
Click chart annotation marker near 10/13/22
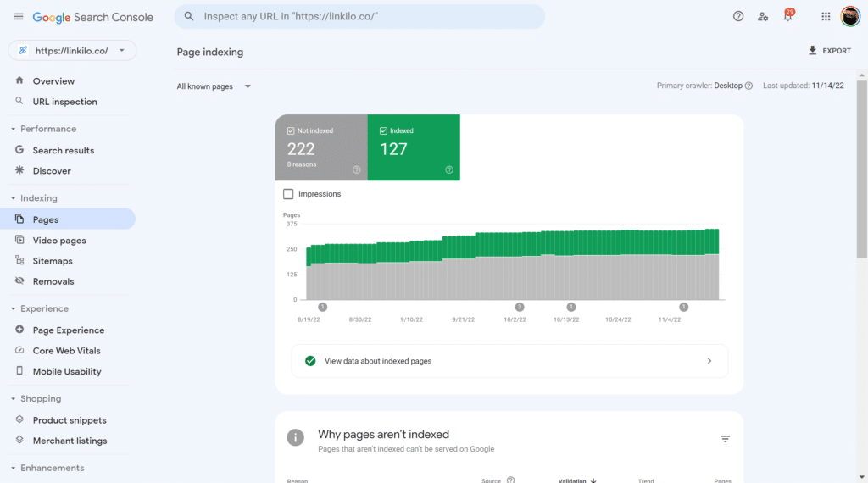[571, 307]
